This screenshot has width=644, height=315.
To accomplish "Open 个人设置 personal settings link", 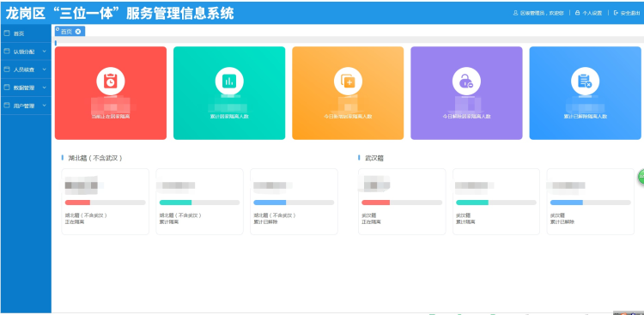I will [x=592, y=13].
